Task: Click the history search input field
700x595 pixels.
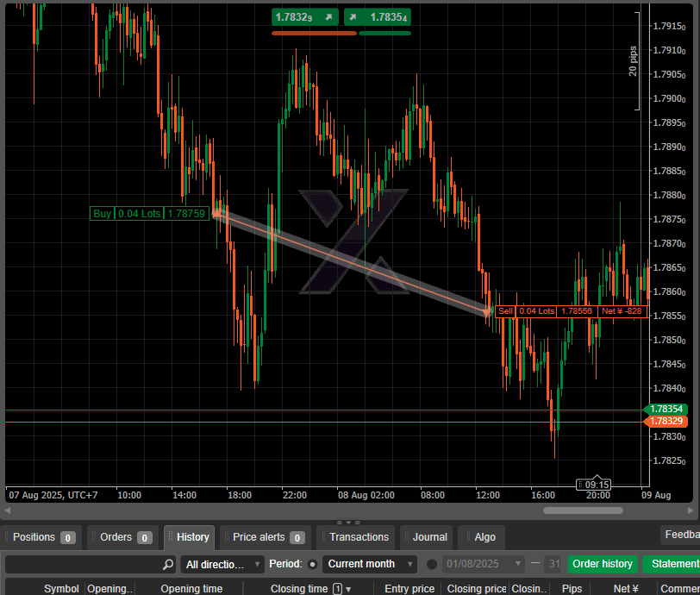Action: pyautogui.click(x=84, y=564)
